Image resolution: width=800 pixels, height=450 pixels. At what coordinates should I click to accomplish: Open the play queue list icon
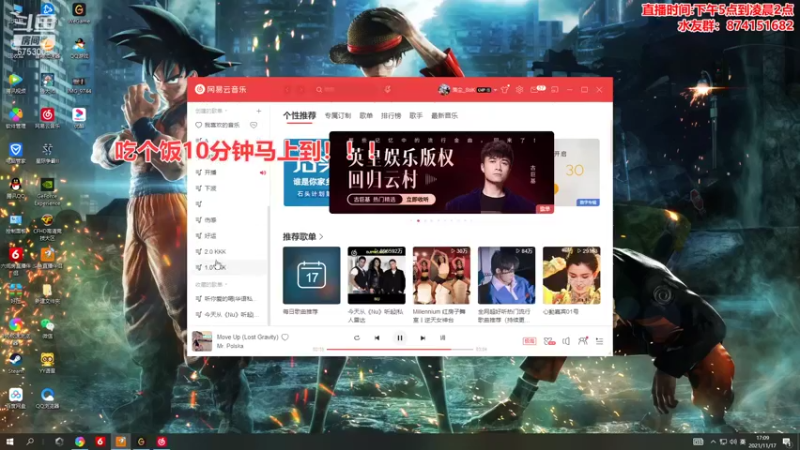coord(599,341)
